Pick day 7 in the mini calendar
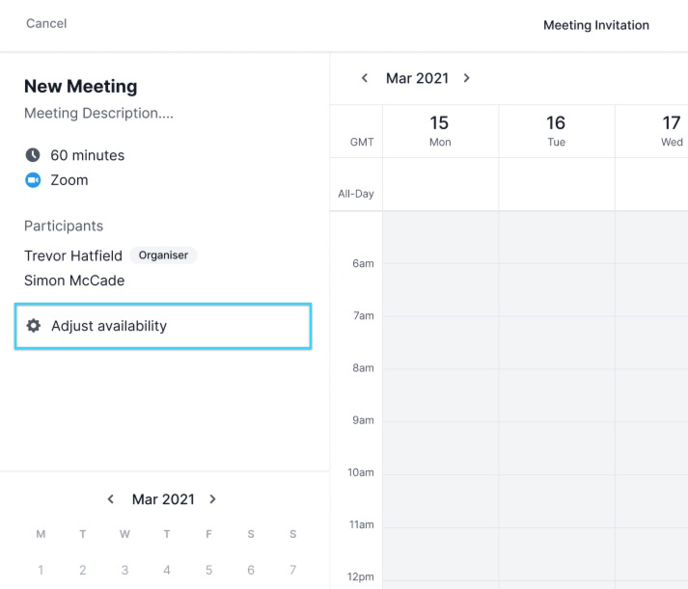688x589 pixels. [293, 570]
